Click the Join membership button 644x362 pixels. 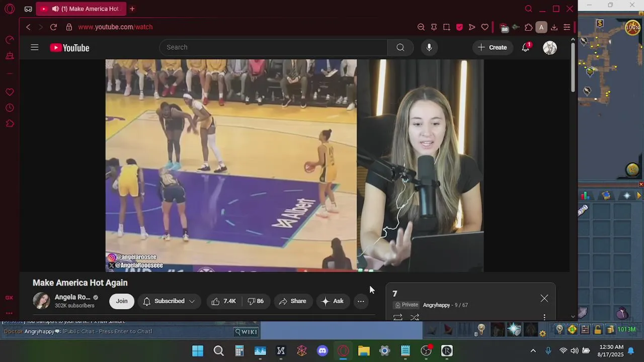pos(122,301)
